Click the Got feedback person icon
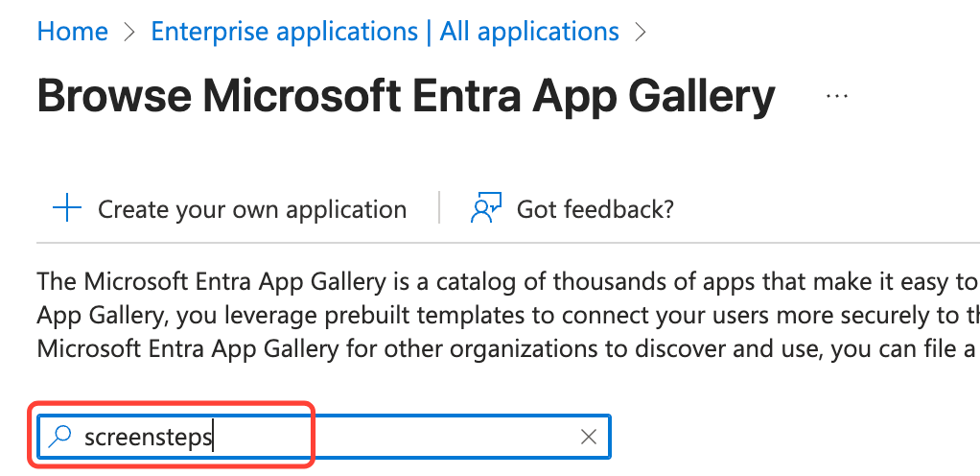Image resolution: width=980 pixels, height=476 pixels. (x=487, y=208)
